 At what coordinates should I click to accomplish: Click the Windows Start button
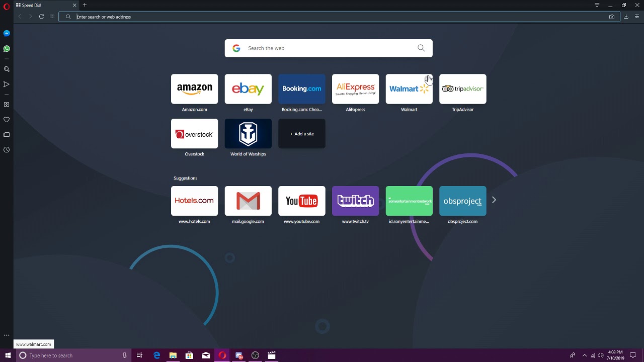pos(8,355)
